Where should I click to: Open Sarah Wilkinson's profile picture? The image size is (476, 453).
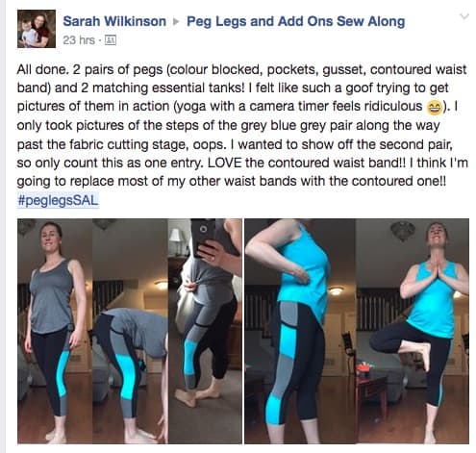click(37, 29)
